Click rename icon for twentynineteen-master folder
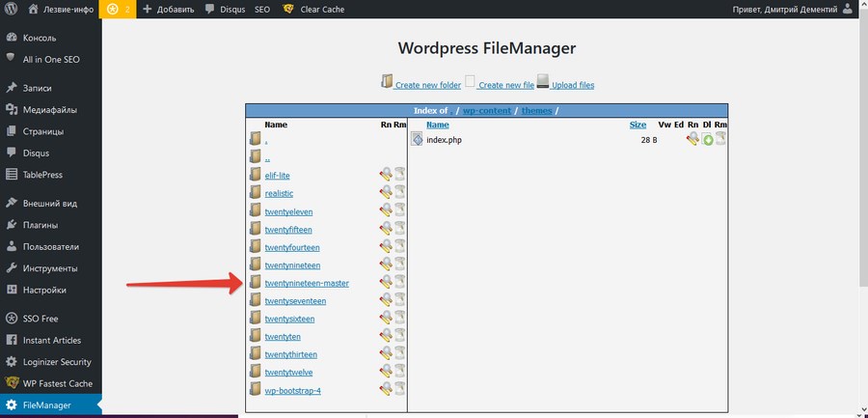 (x=386, y=283)
